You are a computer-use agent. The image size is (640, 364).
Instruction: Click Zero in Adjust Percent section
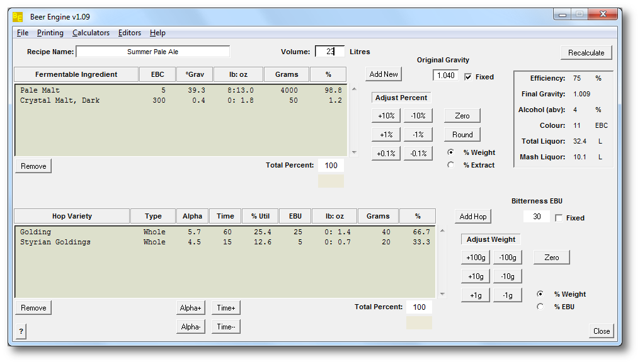[x=462, y=116]
